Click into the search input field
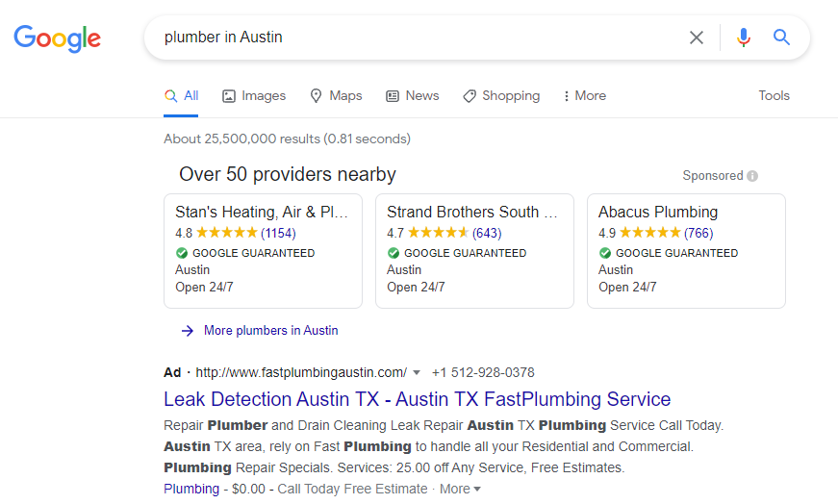Image resolution: width=838 pixels, height=504 pixels. [414, 38]
